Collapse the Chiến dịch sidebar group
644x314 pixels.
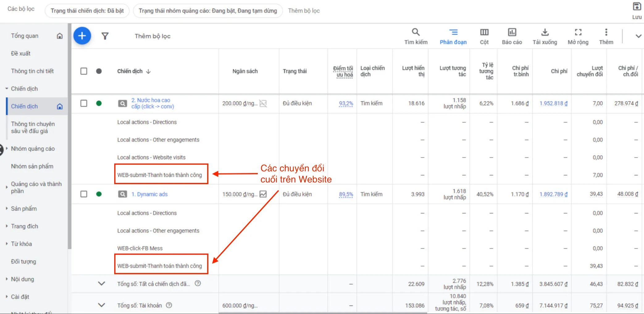point(6,89)
